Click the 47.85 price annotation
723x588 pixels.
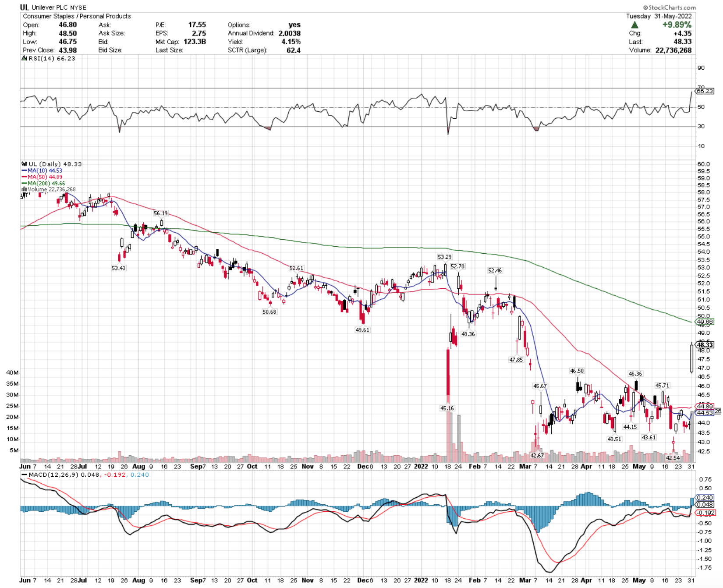point(516,360)
